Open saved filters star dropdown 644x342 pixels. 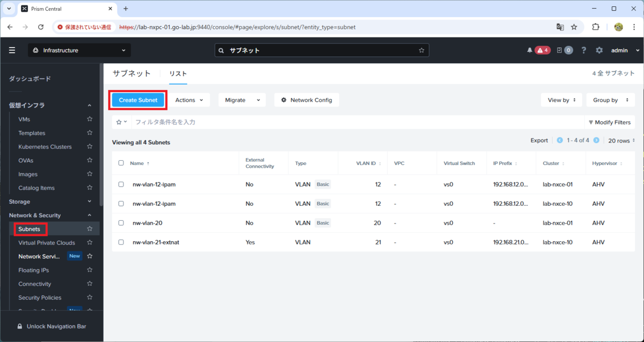coord(122,122)
